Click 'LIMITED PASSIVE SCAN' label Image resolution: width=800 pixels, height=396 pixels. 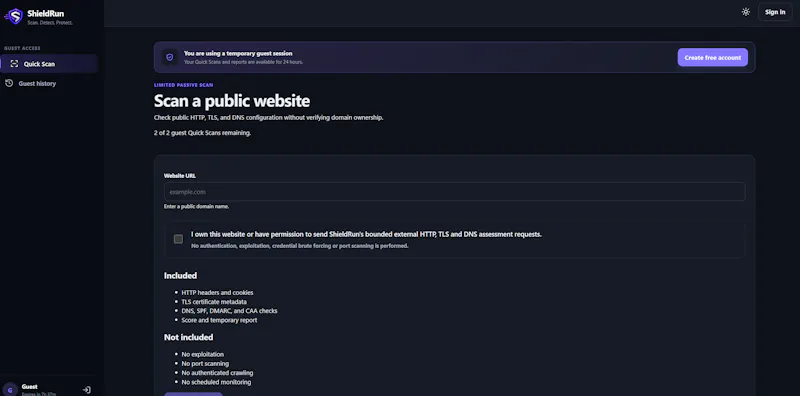184,85
